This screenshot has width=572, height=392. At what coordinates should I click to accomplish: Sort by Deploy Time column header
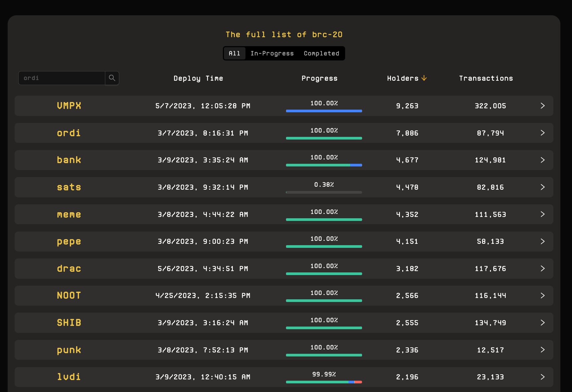(198, 78)
